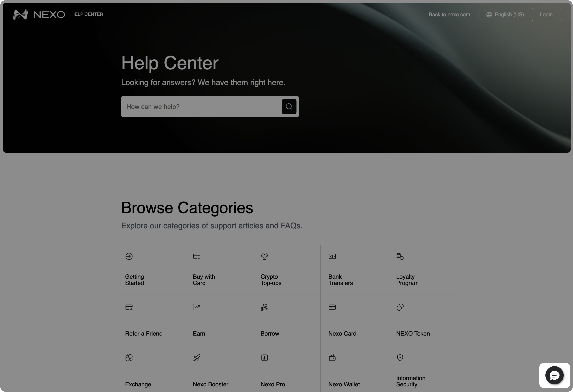Open the Nexo Booster rocket icon

[x=197, y=358]
